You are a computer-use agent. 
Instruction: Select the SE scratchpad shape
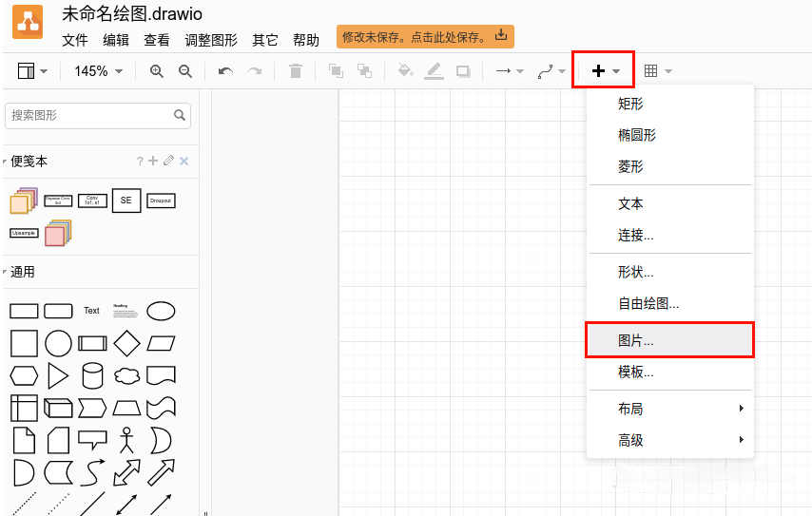coord(126,201)
